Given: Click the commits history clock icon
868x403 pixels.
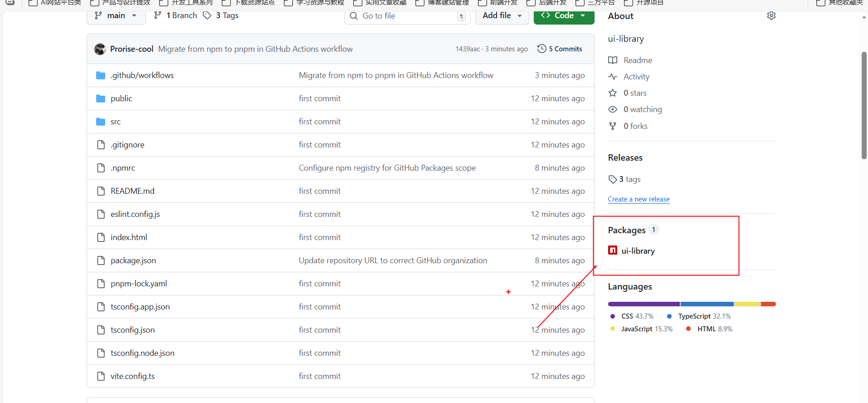Looking at the screenshot, I should coord(541,49).
